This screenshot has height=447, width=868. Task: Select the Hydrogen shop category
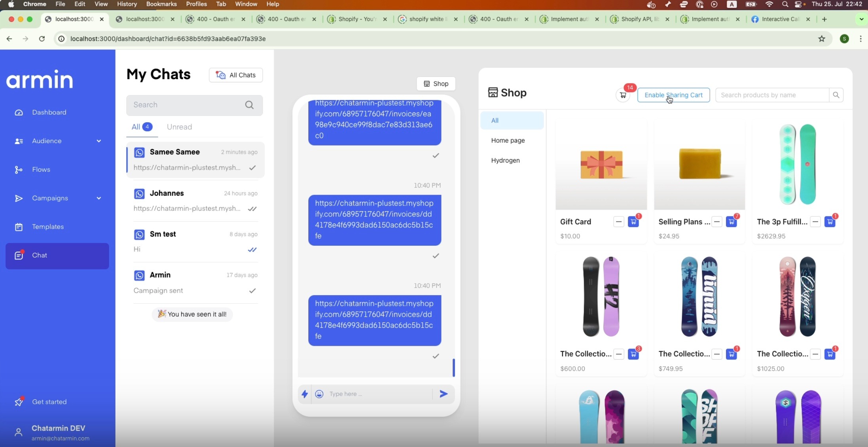tap(505, 160)
